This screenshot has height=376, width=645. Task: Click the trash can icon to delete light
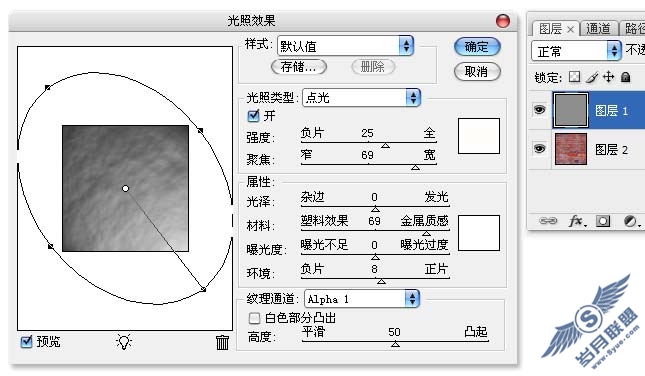point(222,342)
